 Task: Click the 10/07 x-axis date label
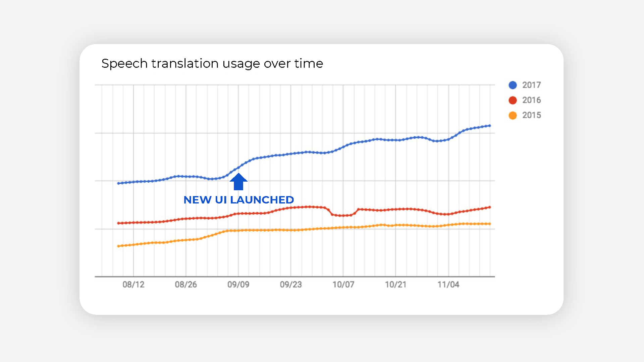(x=343, y=285)
